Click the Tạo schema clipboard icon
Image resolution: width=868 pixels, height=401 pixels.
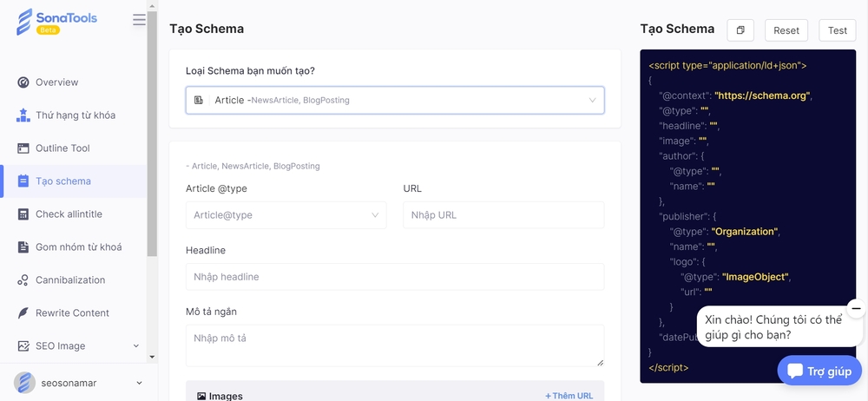tap(23, 181)
